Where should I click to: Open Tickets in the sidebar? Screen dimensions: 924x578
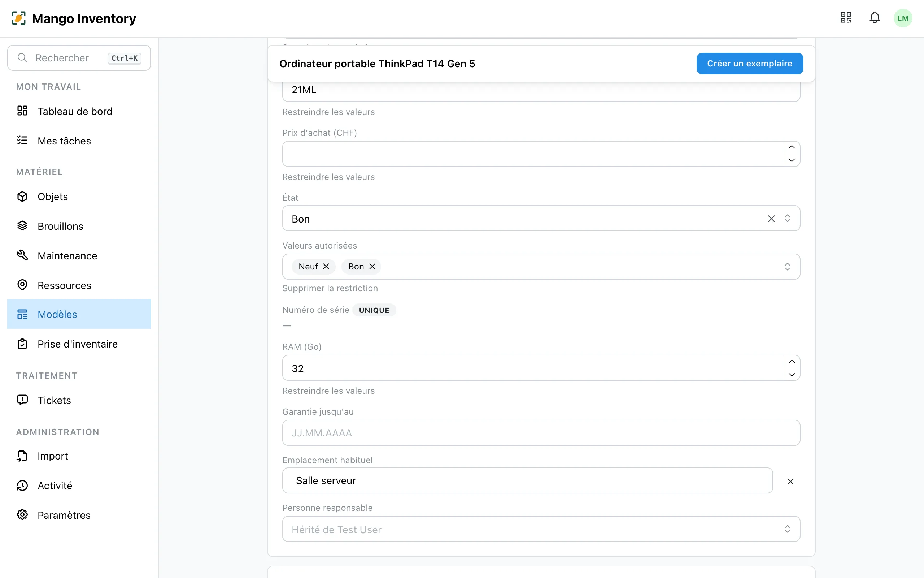point(79,400)
